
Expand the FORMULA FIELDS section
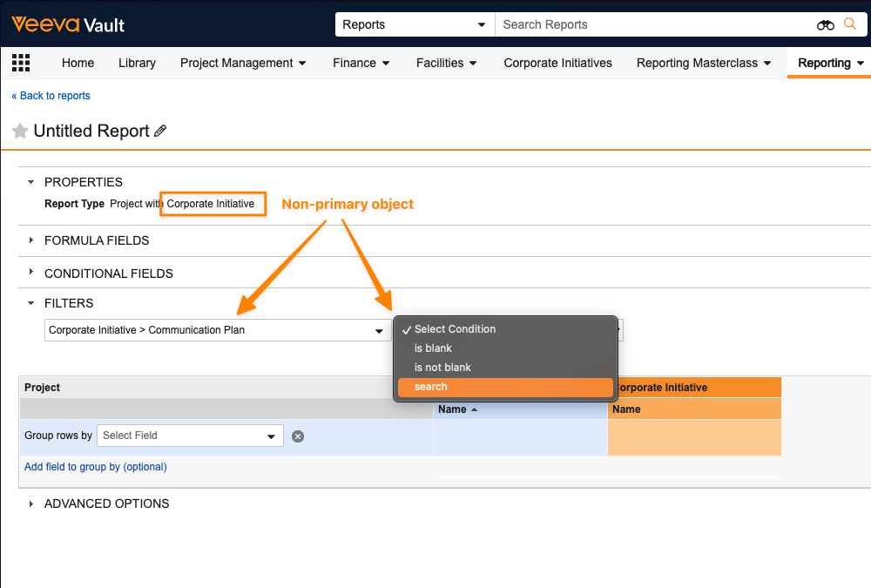31,240
